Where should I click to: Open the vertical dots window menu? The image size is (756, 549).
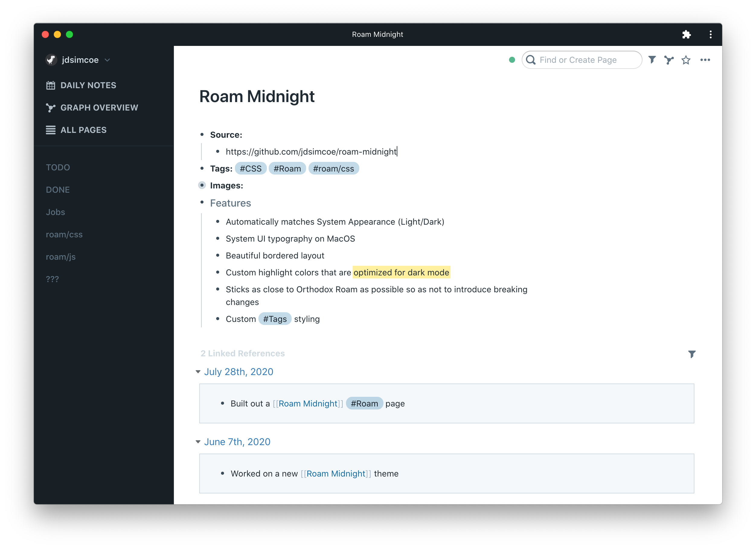point(710,34)
